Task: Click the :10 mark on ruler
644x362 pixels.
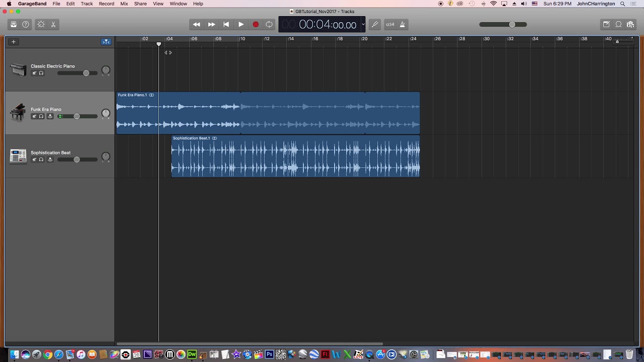Action: tap(242, 39)
